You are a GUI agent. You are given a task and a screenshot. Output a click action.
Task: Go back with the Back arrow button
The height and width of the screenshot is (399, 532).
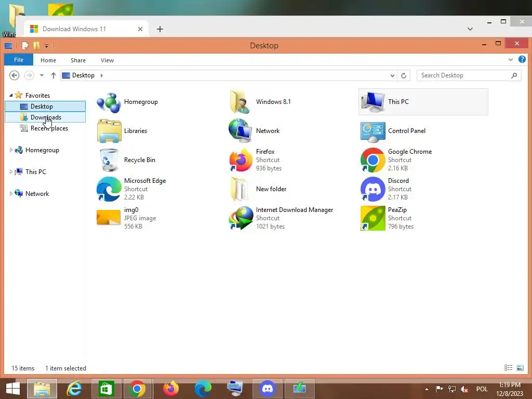[x=14, y=75]
